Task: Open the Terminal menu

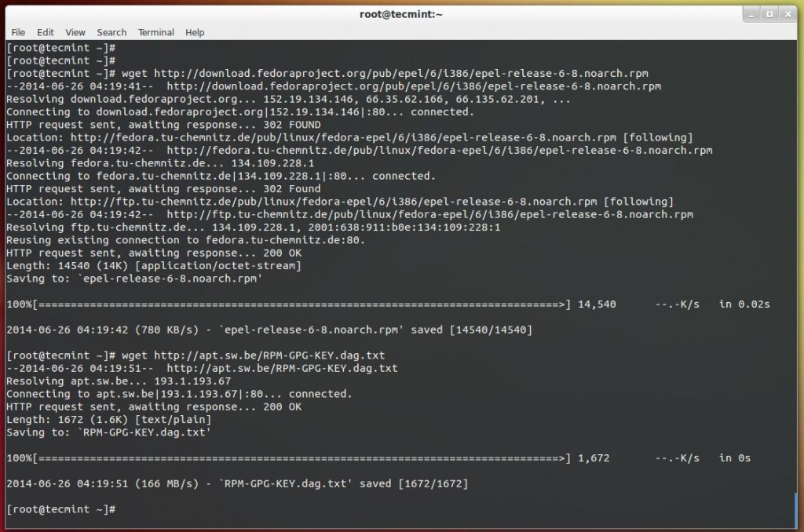Action: 155,32
